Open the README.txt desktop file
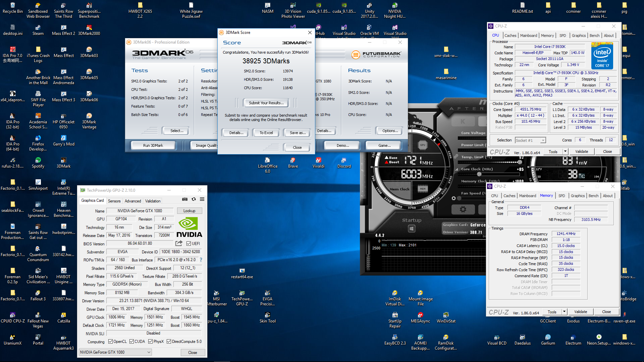The width and height of the screenshot is (644, 362). 522,8
